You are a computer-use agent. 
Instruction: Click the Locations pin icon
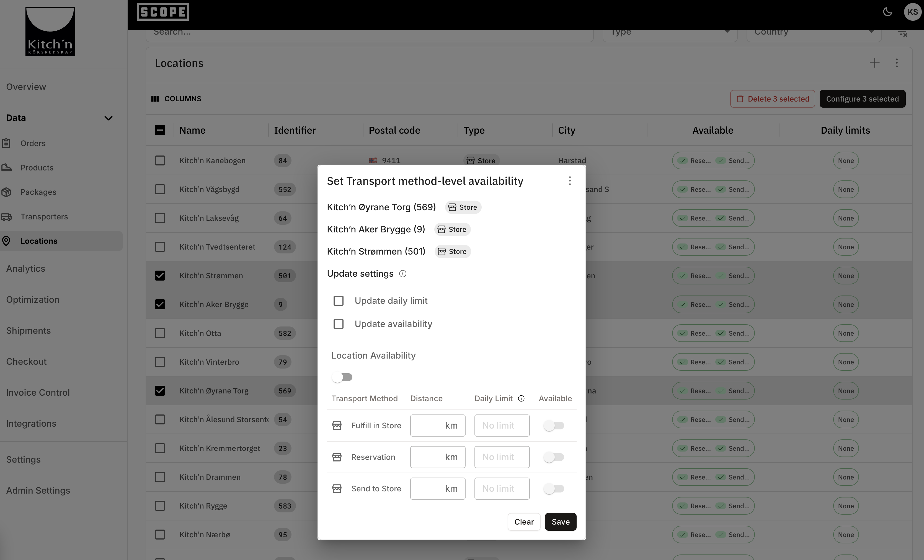6,241
